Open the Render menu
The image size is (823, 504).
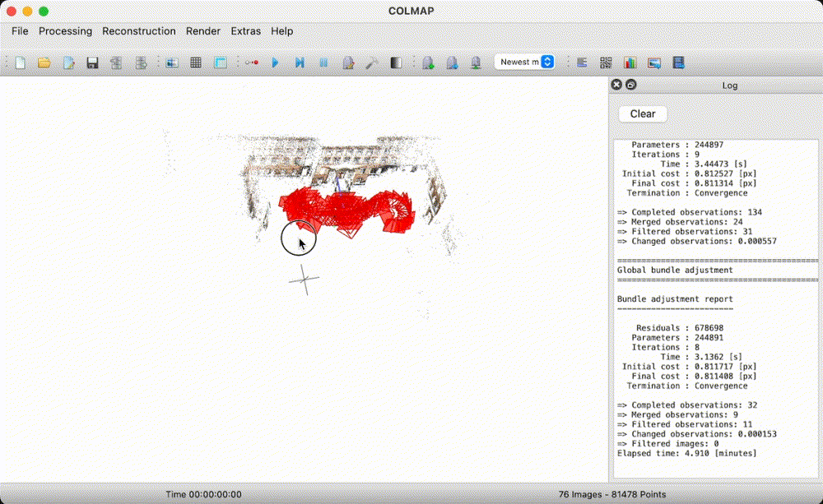(203, 31)
